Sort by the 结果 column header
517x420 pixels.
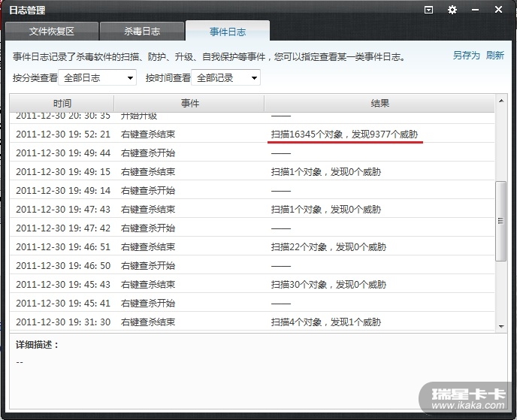coord(379,104)
